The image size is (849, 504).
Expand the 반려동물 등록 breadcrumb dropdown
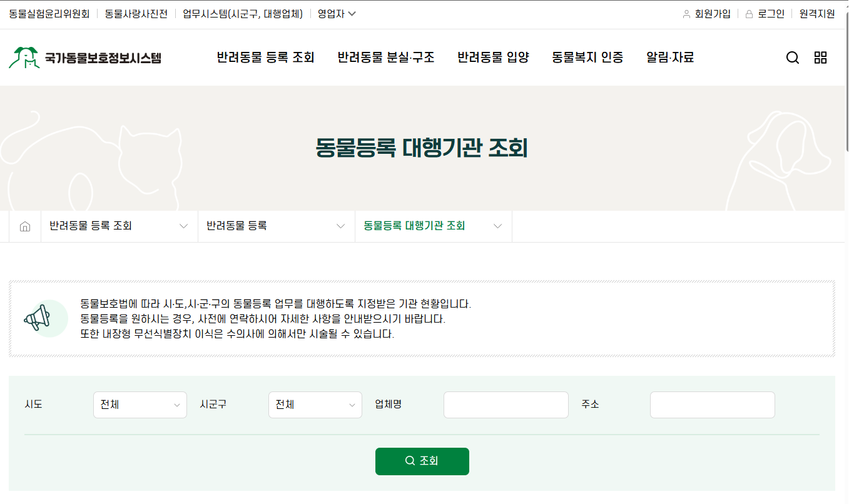pyautogui.click(x=340, y=226)
